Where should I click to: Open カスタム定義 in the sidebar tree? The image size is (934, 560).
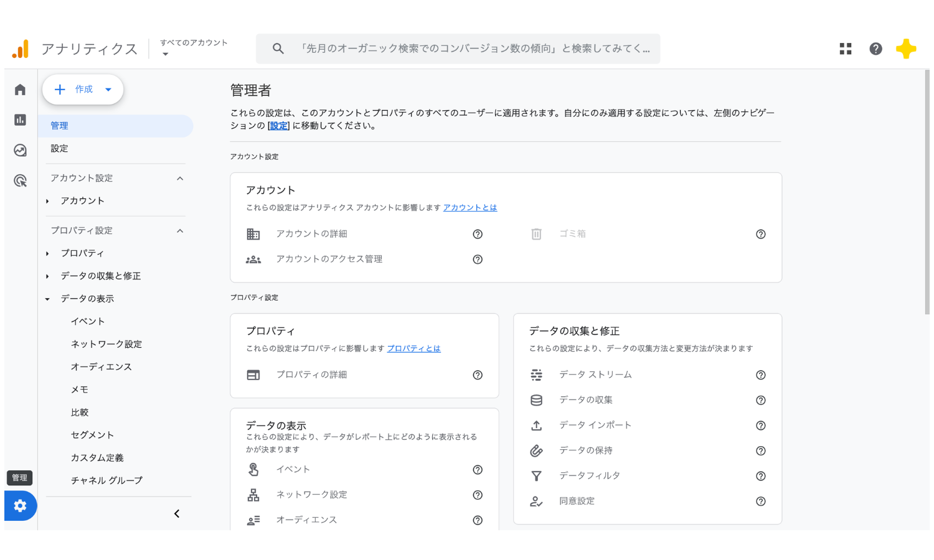97,458
